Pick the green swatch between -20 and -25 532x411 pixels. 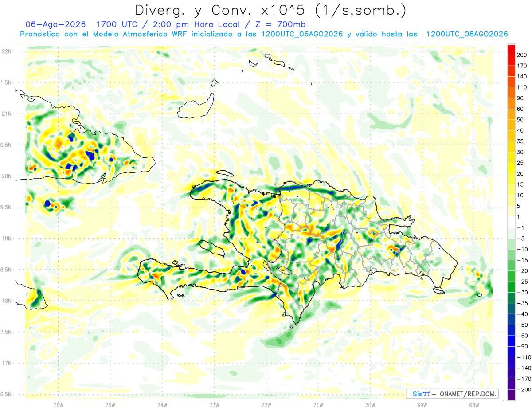click(511, 276)
